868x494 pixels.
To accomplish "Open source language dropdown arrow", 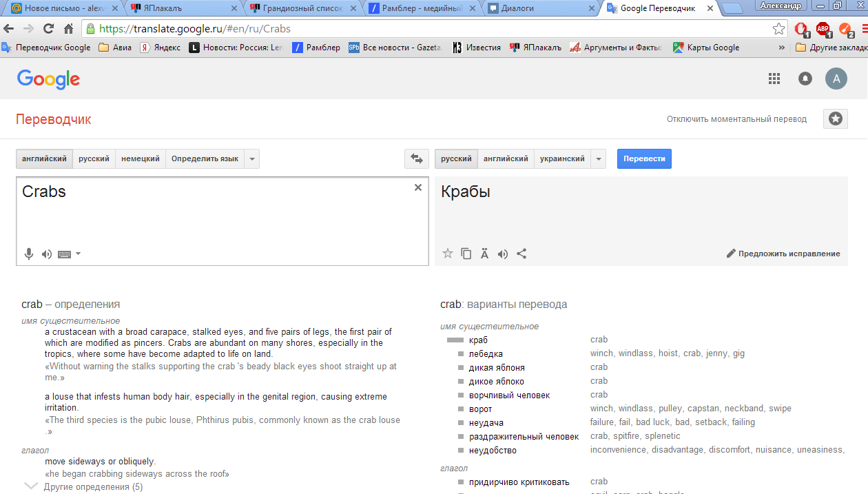I will tap(252, 158).
